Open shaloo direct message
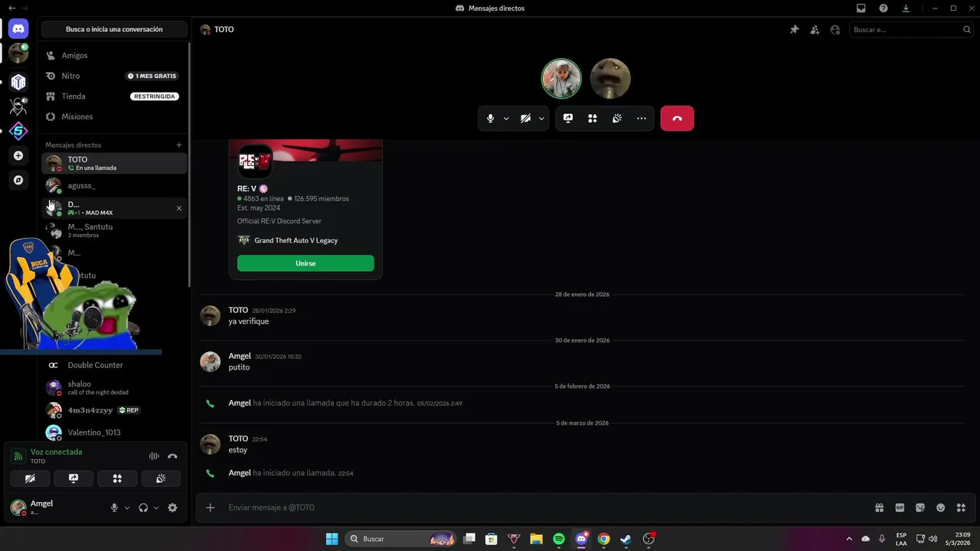Viewport: 980px width, 551px height. point(114,387)
